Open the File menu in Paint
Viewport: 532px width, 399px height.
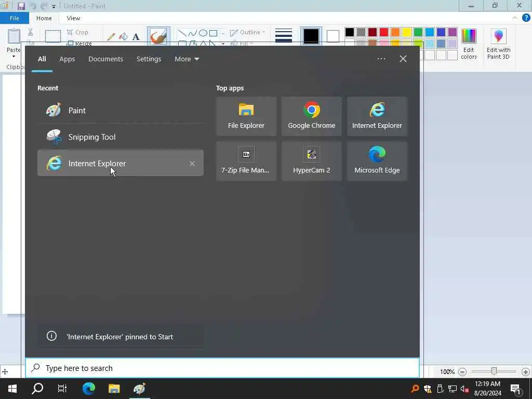point(14,18)
